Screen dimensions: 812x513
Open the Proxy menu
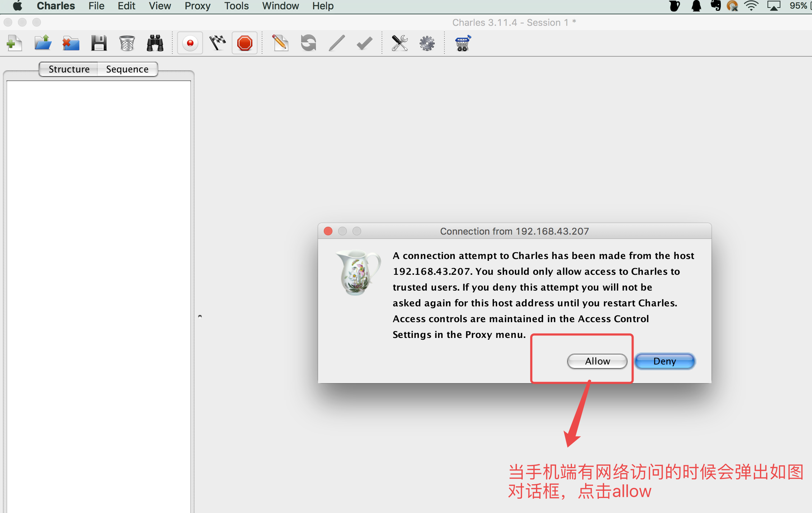pyautogui.click(x=197, y=6)
